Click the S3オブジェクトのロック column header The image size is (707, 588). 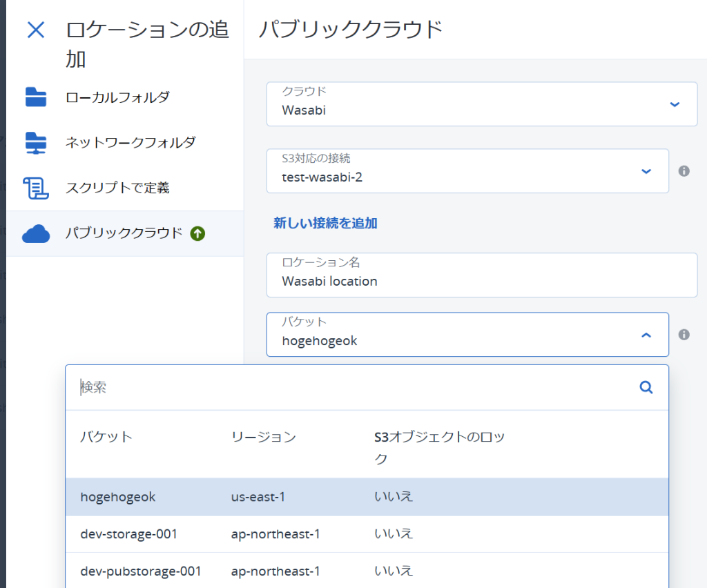tap(439, 447)
